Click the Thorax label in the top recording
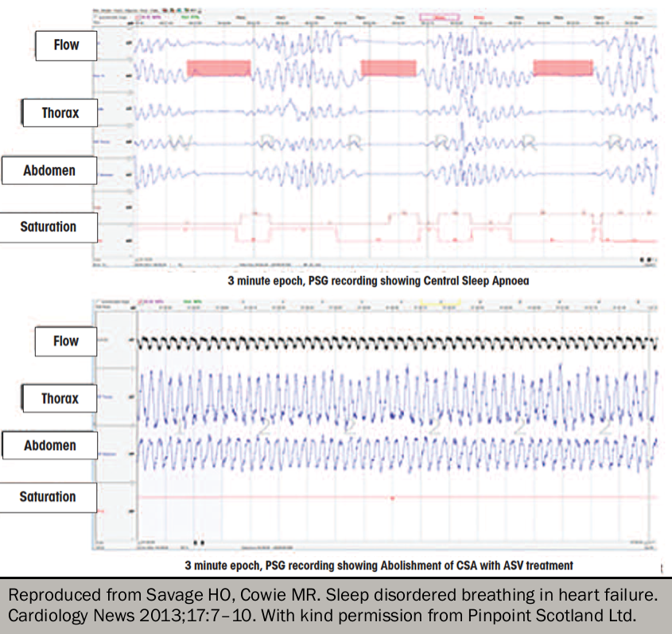The height and width of the screenshot is (634, 672). 60,113
